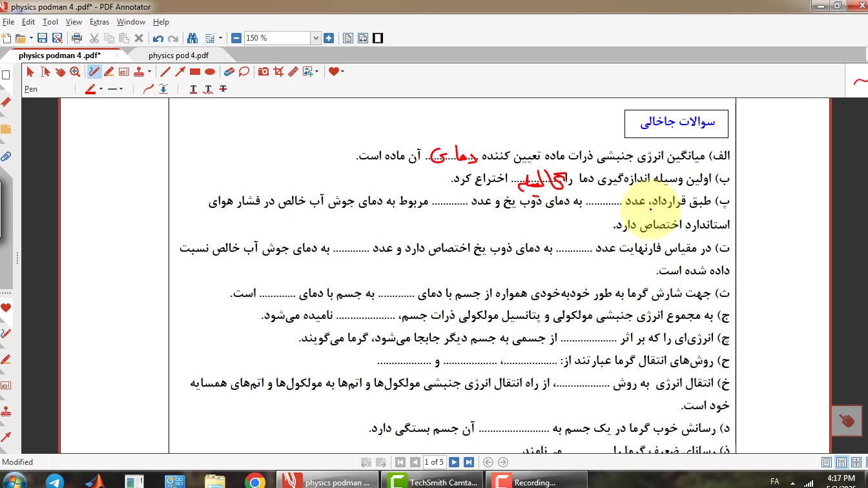
Task: Select the Rectangle shape tool
Action: point(195,72)
